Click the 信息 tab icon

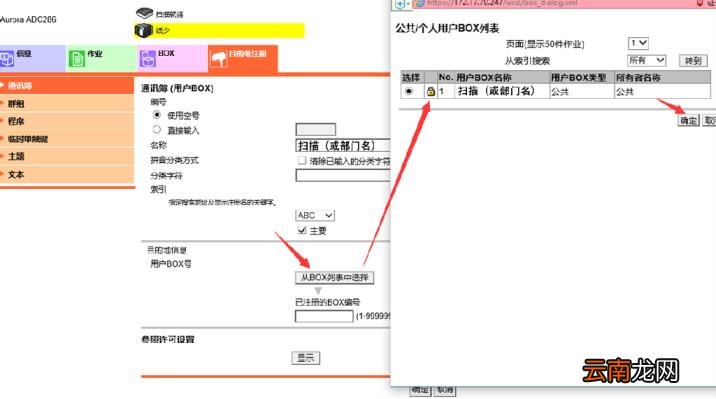7,59
